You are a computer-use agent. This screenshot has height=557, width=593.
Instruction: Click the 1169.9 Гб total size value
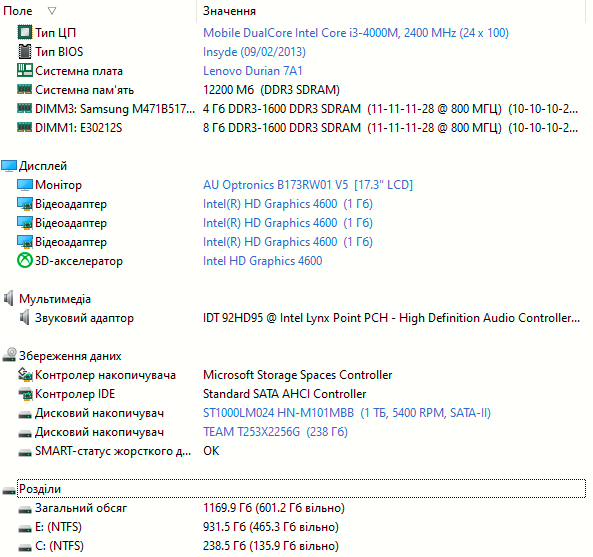274,508
